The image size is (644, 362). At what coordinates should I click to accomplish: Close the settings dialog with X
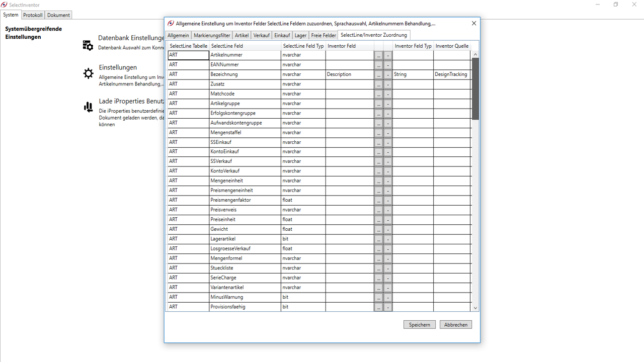[x=473, y=23]
